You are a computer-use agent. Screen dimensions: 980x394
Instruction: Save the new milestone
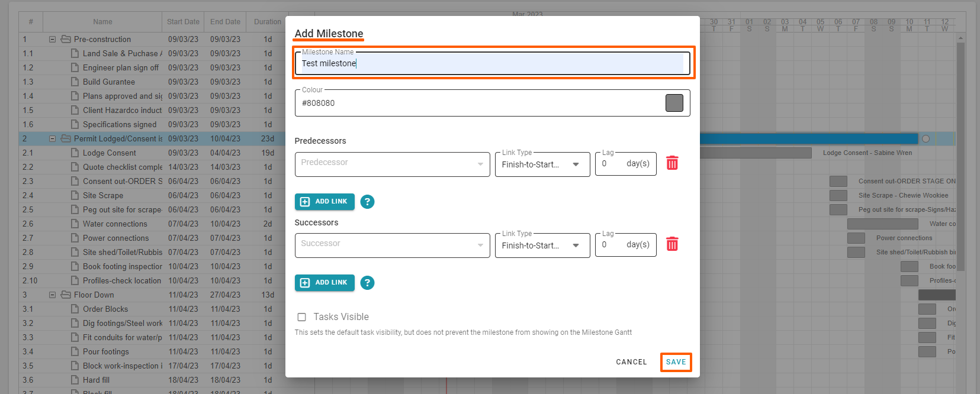pos(676,362)
